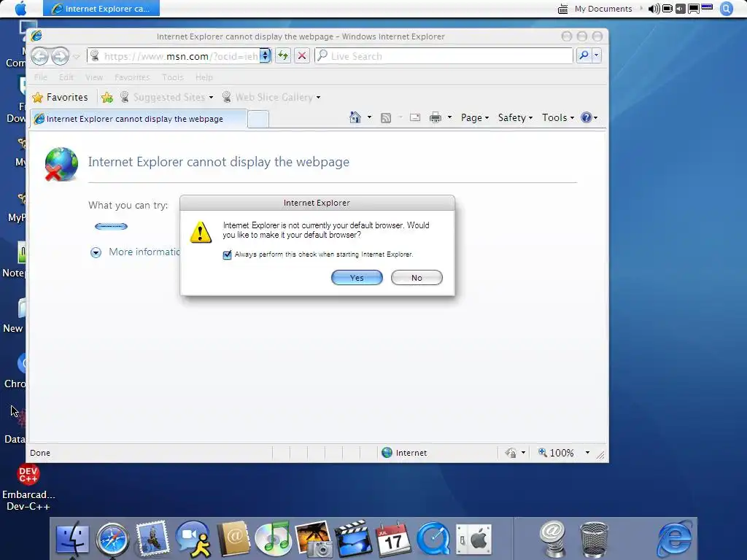This screenshot has height=560, width=747.
Task: Open the Safety command bar menu
Action: tap(515, 117)
